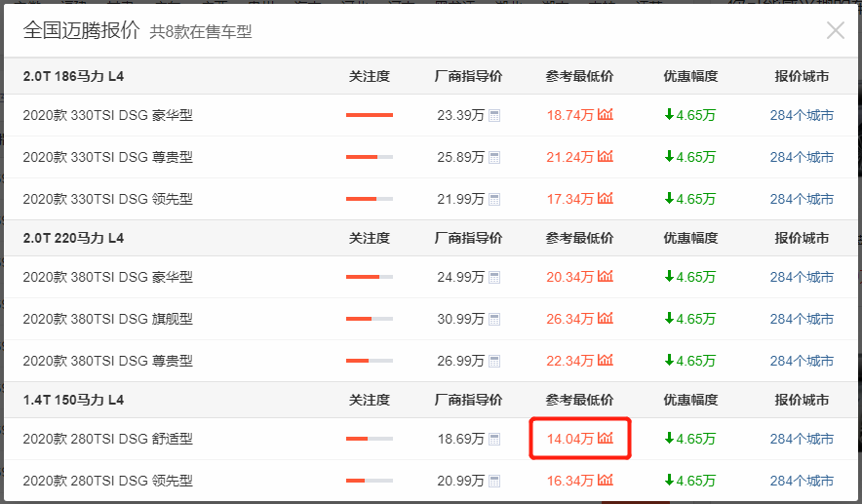This screenshot has width=862, height=504.
Task: Click the 18.74万 lowest reference price
Action: coord(570,115)
